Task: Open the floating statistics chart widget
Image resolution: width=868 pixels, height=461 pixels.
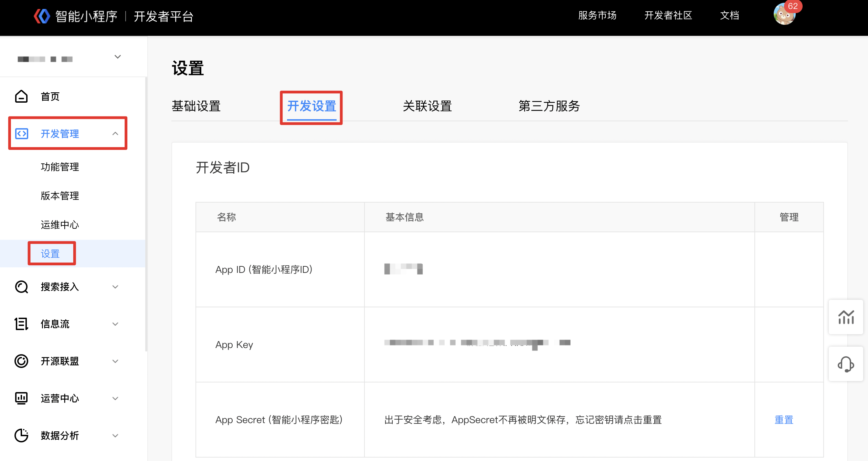Action: click(846, 317)
